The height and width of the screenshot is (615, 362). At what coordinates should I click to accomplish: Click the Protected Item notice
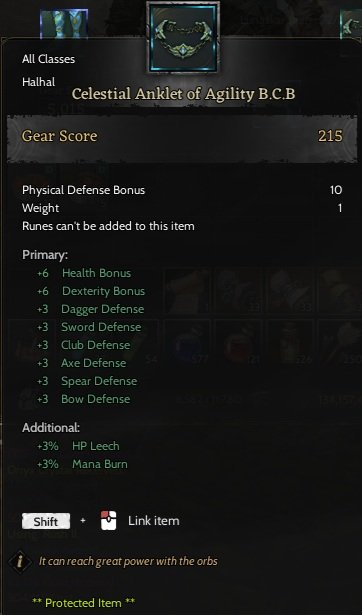click(x=84, y=602)
